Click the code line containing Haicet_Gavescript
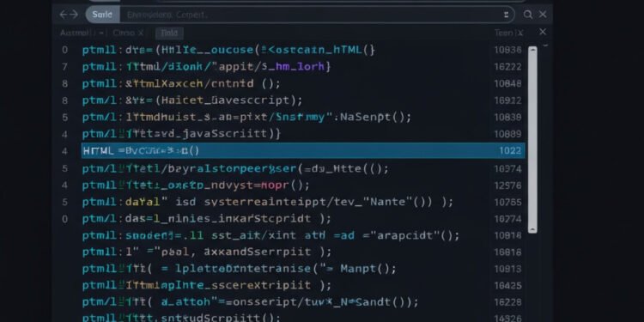Viewport: 644px width, 322px height. [192, 100]
